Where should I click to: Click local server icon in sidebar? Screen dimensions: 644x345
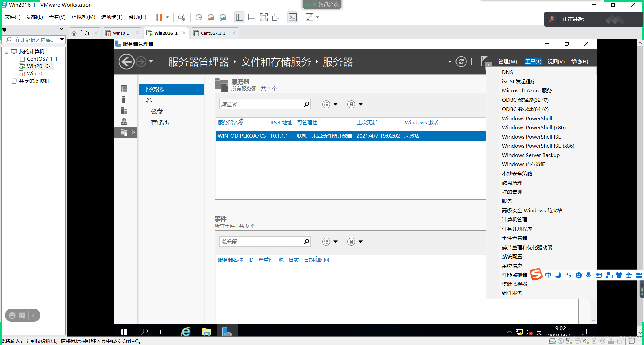pyautogui.click(x=124, y=100)
